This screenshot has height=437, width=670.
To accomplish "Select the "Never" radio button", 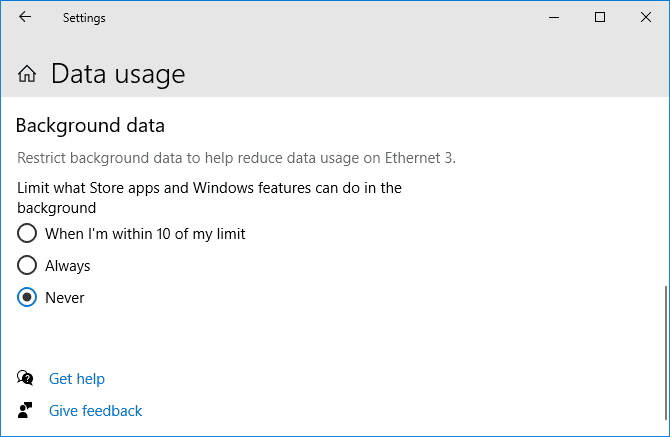I will 28,297.
